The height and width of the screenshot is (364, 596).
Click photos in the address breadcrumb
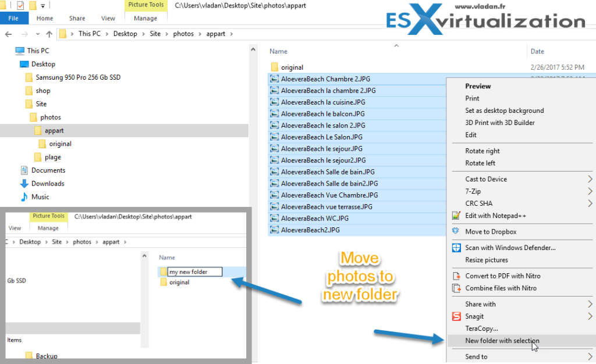click(x=183, y=34)
